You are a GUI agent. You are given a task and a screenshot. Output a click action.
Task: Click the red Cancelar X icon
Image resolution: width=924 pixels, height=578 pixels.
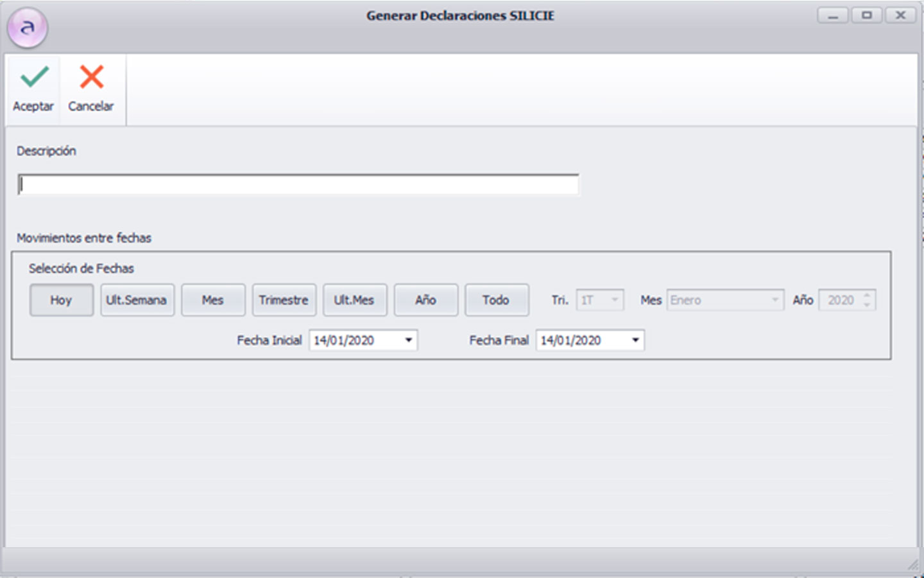(91, 78)
